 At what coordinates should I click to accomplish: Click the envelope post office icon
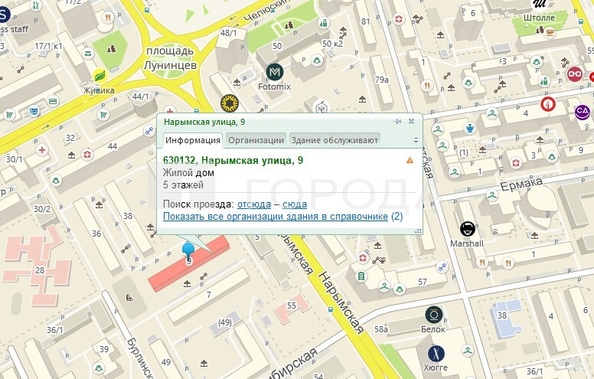88,53
